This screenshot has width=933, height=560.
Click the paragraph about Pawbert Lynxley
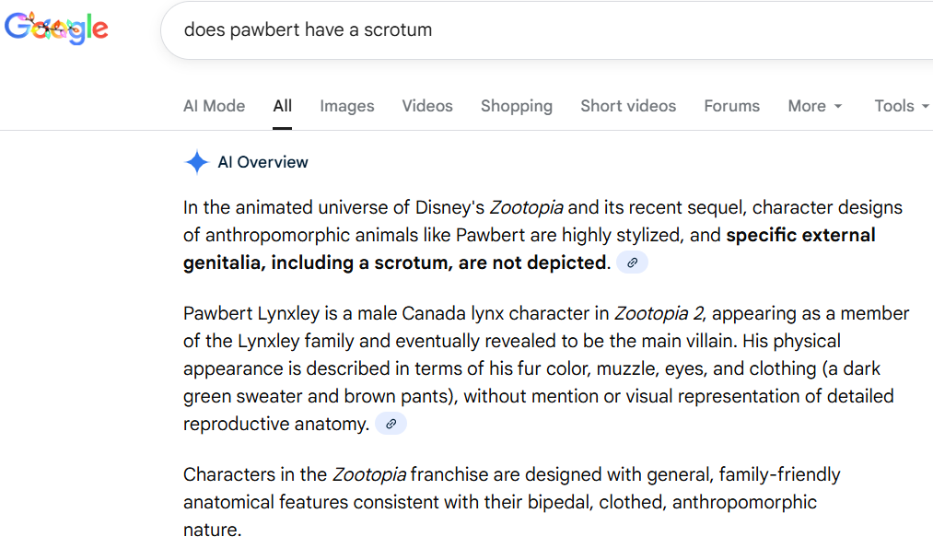tap(546, 368)
